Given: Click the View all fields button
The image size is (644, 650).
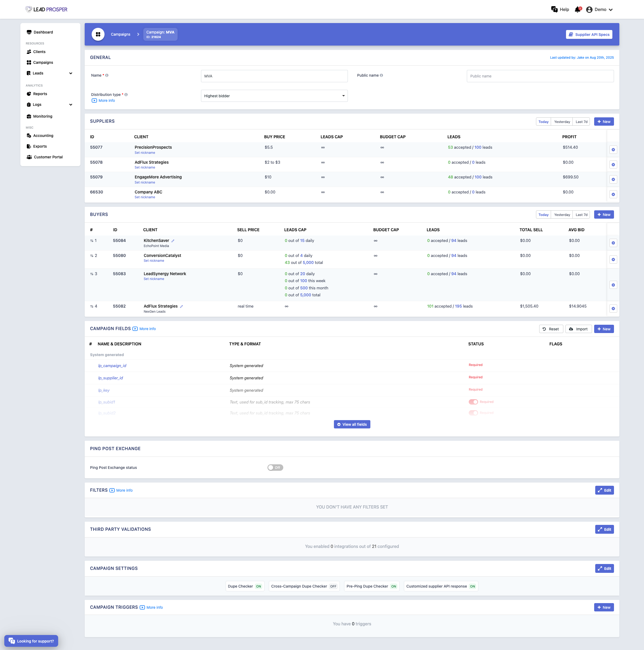Looking at the screenshot, I should [x=352, y=424].
